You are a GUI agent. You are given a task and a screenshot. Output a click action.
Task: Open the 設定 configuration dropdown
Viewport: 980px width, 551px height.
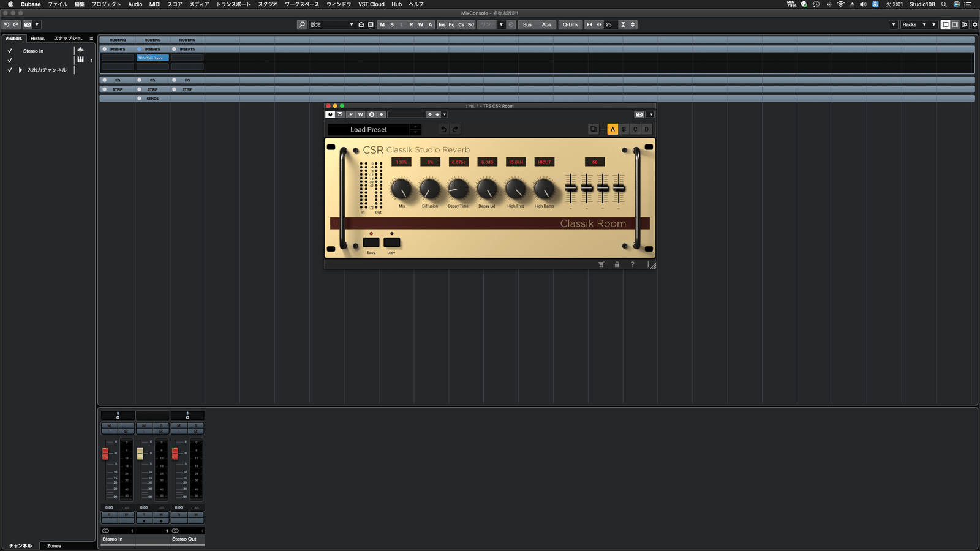click(332, 24)
